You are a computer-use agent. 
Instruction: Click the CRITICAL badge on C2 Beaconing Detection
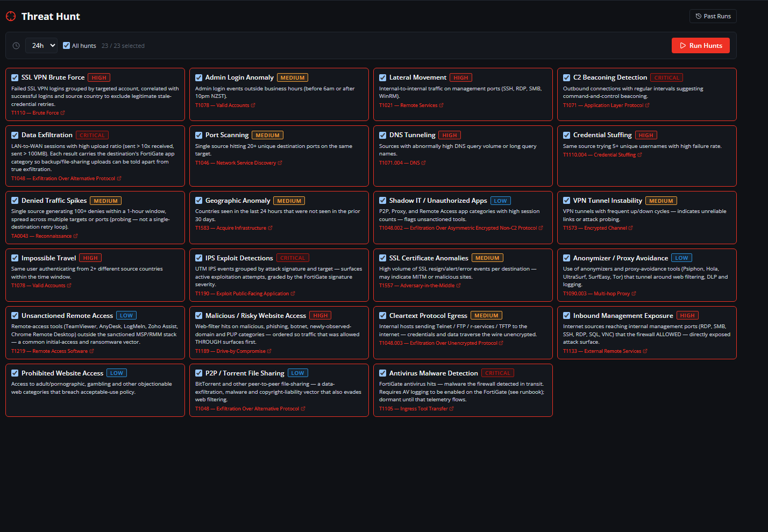click(x=667, y=77)
